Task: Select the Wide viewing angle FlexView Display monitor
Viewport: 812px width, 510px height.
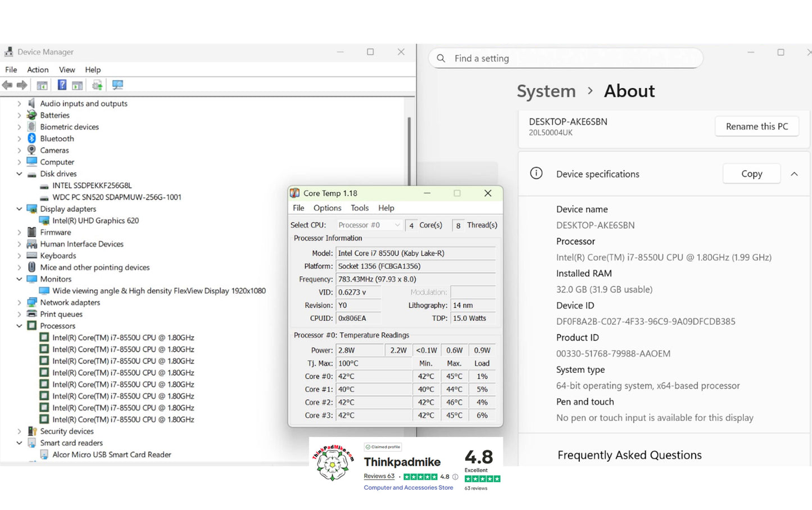Action: (159, 290)
